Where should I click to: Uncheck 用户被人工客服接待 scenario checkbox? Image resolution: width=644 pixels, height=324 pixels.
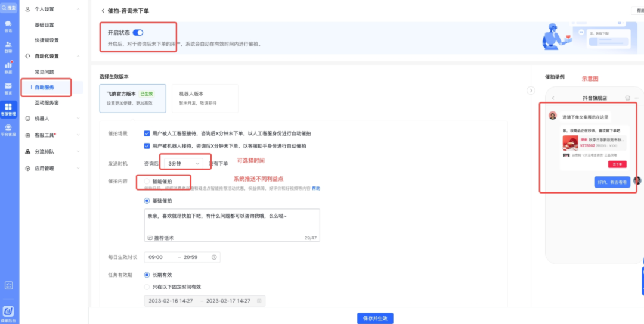tap(147, 133)
